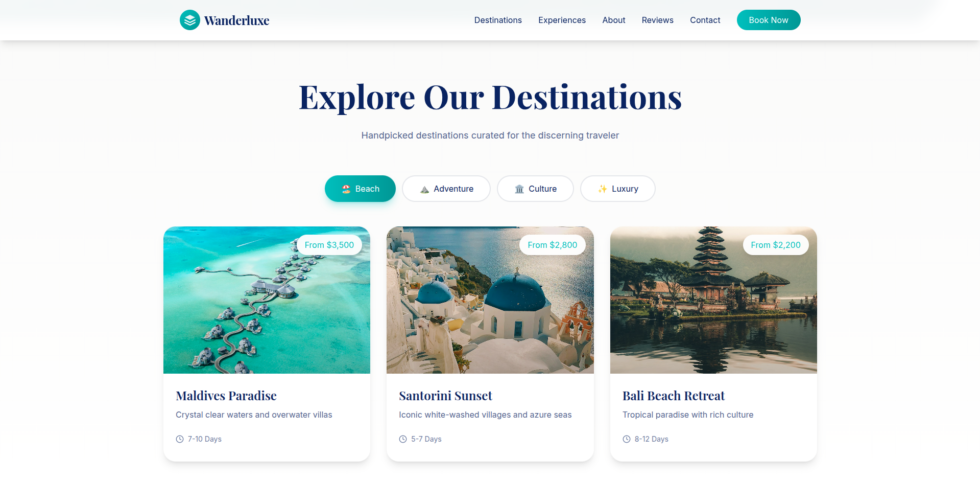The height and width of the screenshot is (481, 980).
Task: Click the Wanderluxe layered logo icon
Action: pyautogui.click(x=190, y=20)
